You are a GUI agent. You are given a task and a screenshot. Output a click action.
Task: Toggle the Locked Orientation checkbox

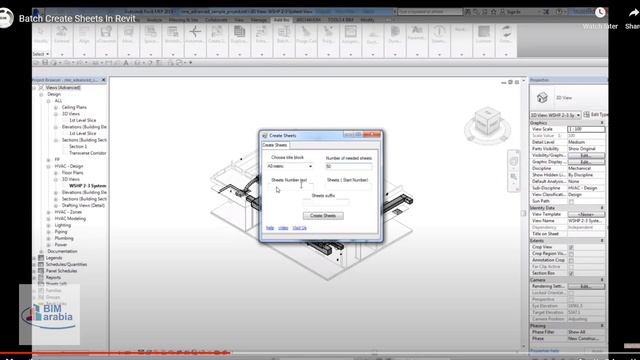[571, 293]
